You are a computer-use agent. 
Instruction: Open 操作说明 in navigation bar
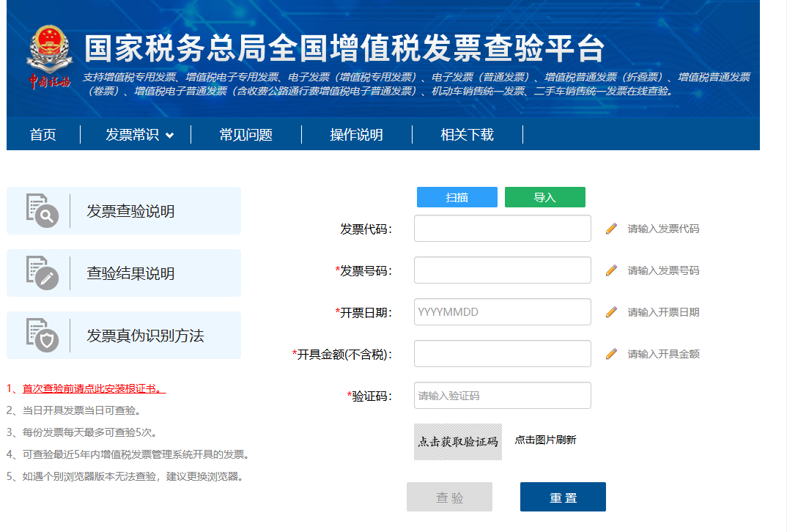(x=356, y=135)
